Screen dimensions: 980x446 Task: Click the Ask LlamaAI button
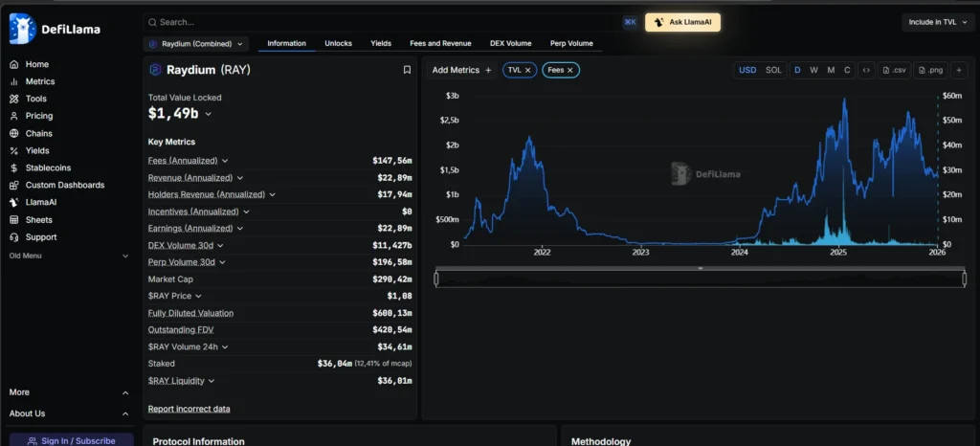(x=682, y=22)
